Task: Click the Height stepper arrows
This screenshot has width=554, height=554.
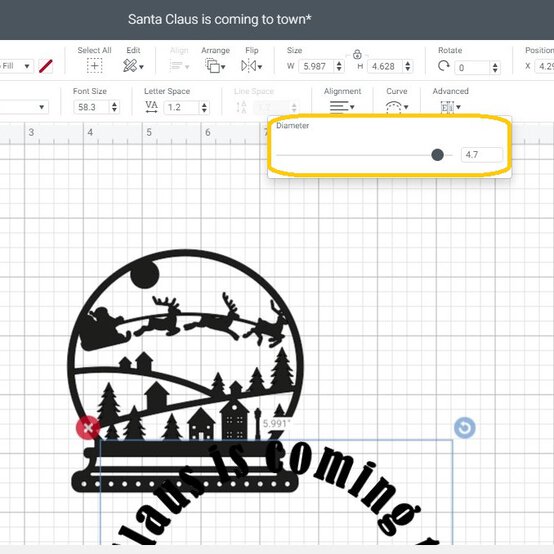Action: coord(408,66)
